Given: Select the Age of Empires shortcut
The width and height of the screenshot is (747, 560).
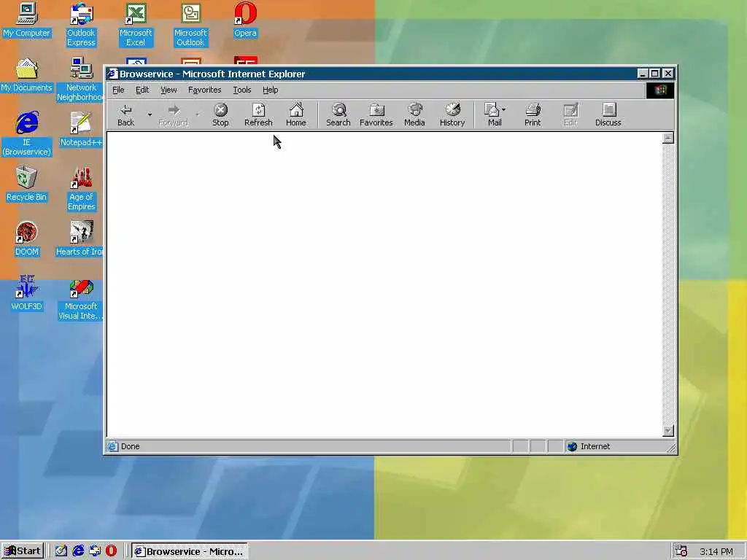Looking at the screenshot, I should (x=82, y=189).
